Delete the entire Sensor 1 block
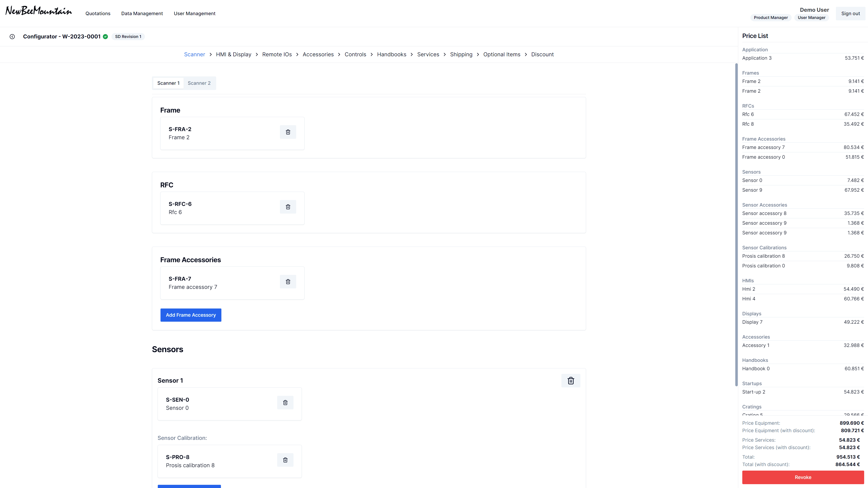The image size is (868, 488). click(570, 381)
